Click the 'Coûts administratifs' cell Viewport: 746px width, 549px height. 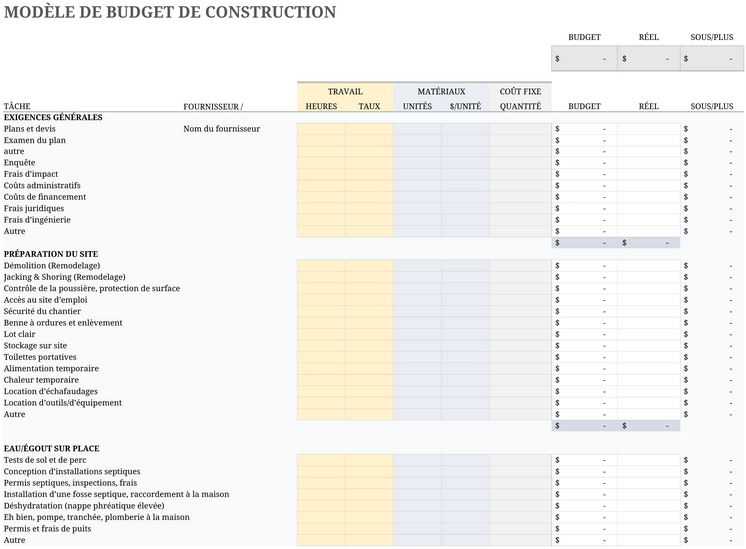(x=42, y=186)
